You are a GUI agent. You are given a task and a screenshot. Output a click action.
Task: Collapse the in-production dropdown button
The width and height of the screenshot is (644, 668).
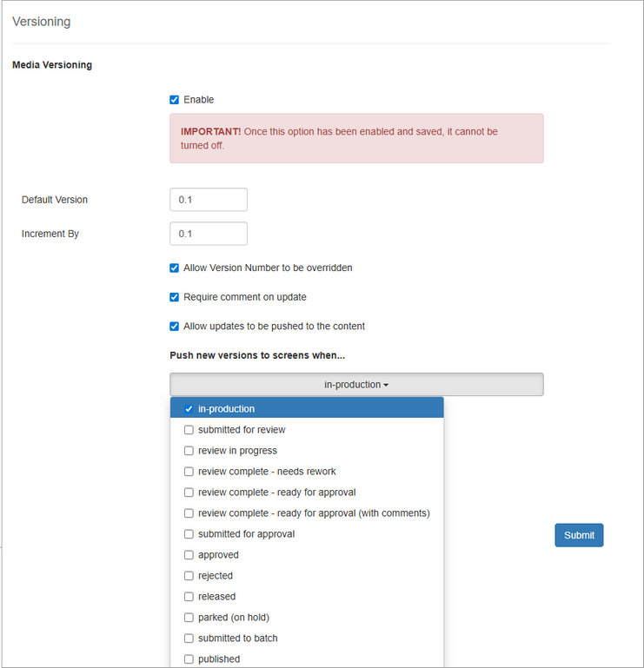pyautogui.click(x=356, y=385)
